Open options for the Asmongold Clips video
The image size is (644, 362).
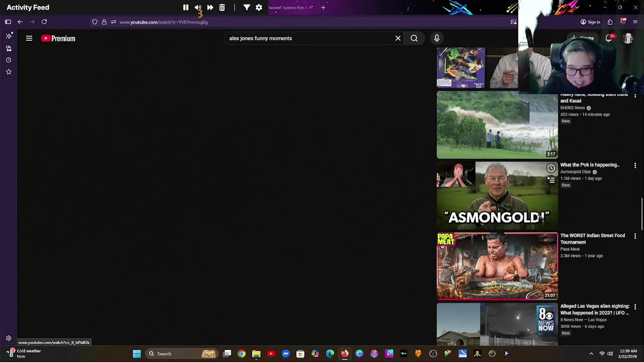point(635,165)
